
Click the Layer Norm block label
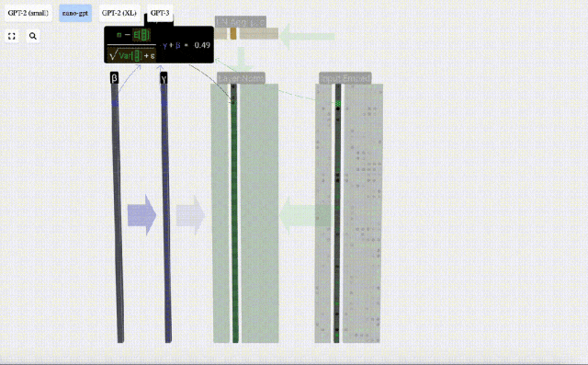pos(241,78)
